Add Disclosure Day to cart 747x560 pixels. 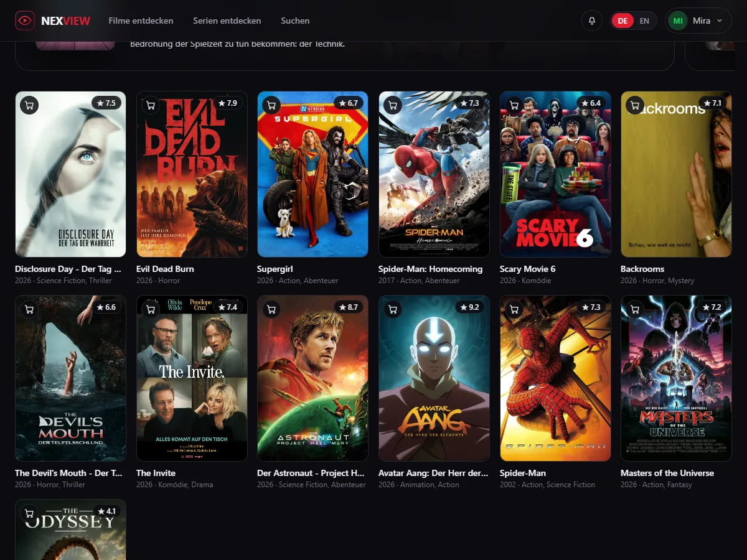point(29,105)
